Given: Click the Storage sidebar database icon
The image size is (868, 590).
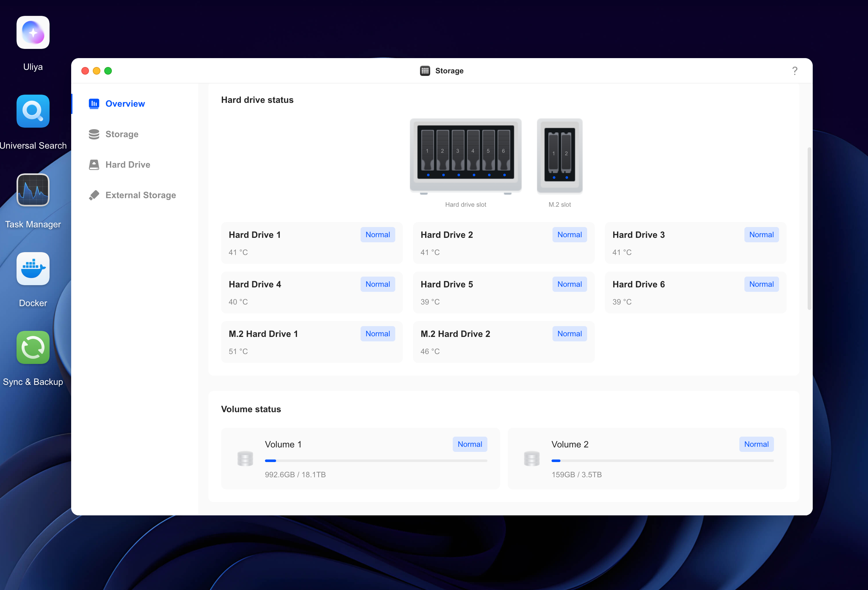Looking at the screenshot, I should 94,134.
